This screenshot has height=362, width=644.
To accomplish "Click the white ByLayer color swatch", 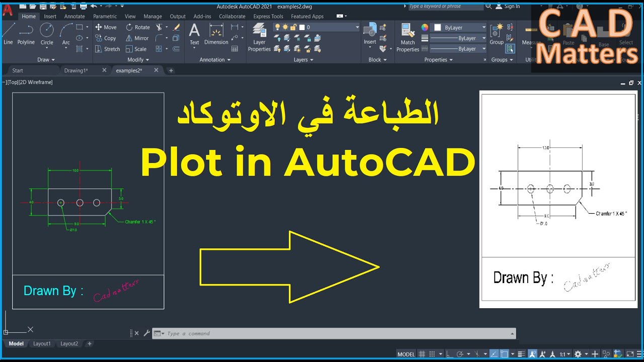I will click(x=438, y=27).
